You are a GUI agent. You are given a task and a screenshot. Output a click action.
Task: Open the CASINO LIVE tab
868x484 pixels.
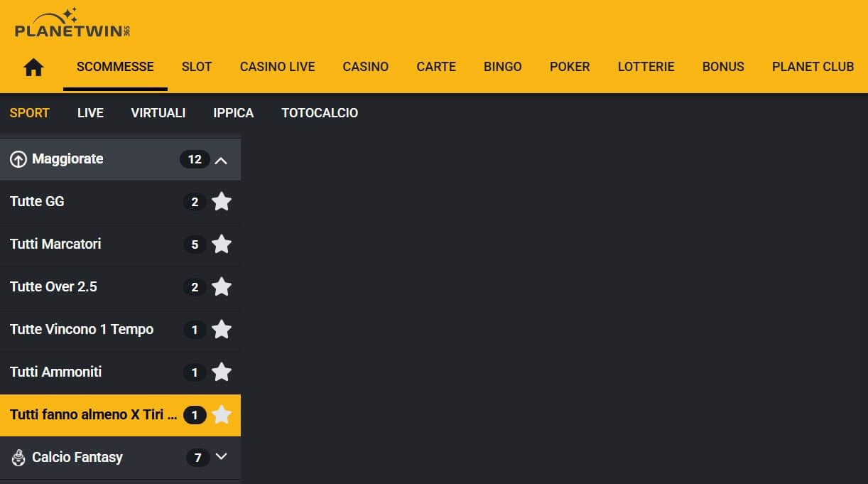278,67
